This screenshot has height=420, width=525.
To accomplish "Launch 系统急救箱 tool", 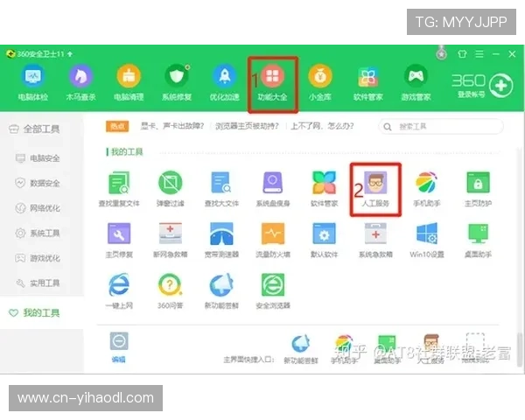I will coord(375,240).
